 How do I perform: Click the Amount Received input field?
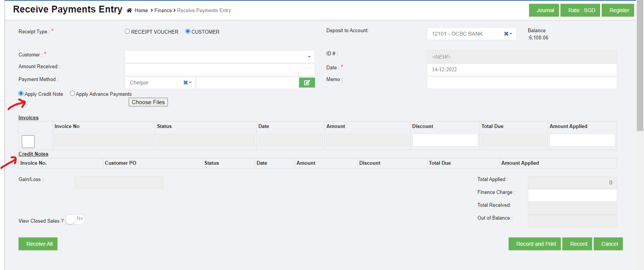coord(219,70)
